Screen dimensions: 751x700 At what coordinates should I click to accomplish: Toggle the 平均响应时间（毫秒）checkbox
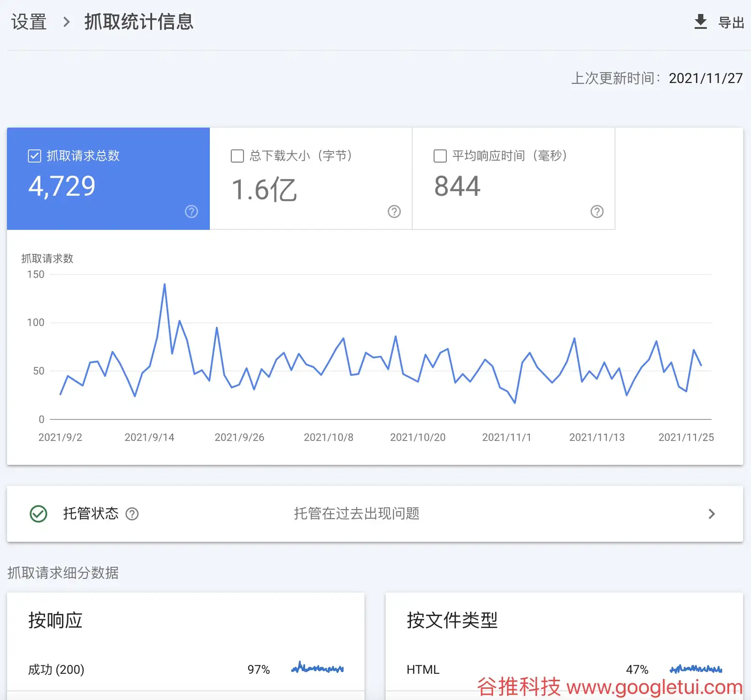click(440, 156)
